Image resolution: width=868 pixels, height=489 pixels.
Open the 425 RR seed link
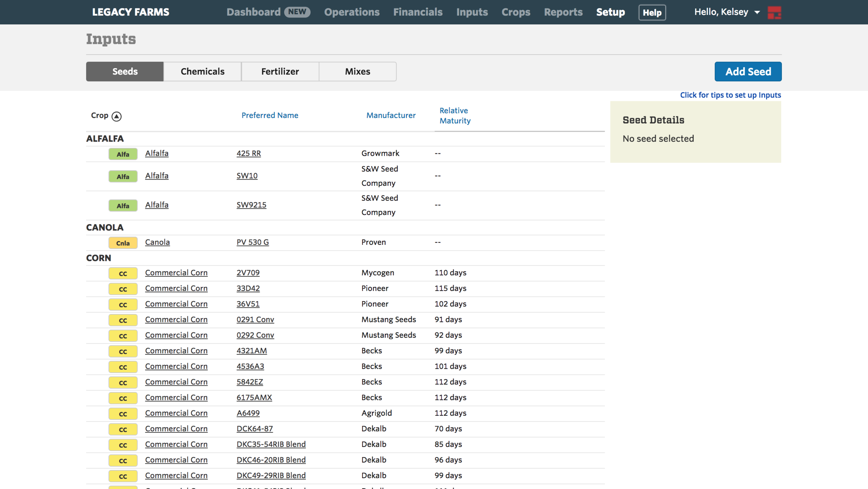pyautogui.click(x=249, y=154)
